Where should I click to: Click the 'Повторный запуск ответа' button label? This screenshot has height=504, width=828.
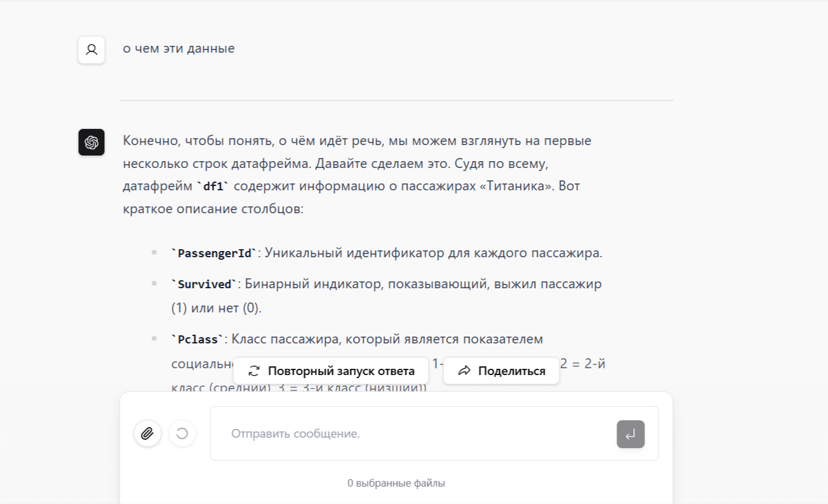point(341,371)
